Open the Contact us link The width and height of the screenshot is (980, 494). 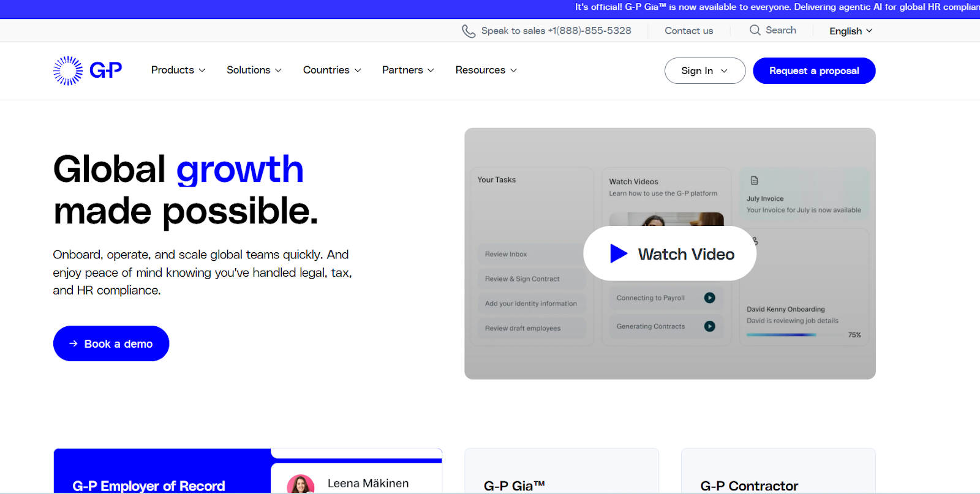[x=689, y=31]
